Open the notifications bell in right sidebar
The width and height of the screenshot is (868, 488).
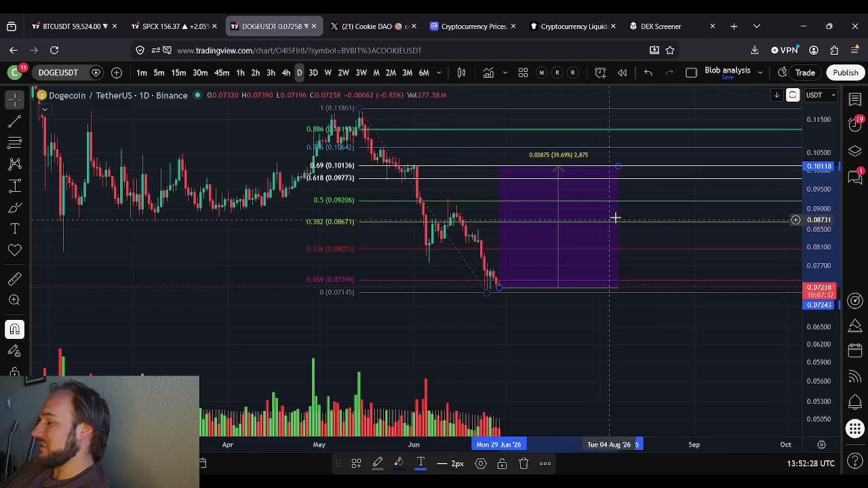tap(855, 403)
